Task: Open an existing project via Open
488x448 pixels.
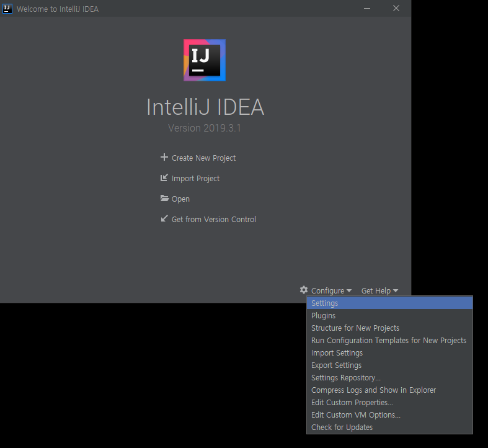Action: (180, 199)
